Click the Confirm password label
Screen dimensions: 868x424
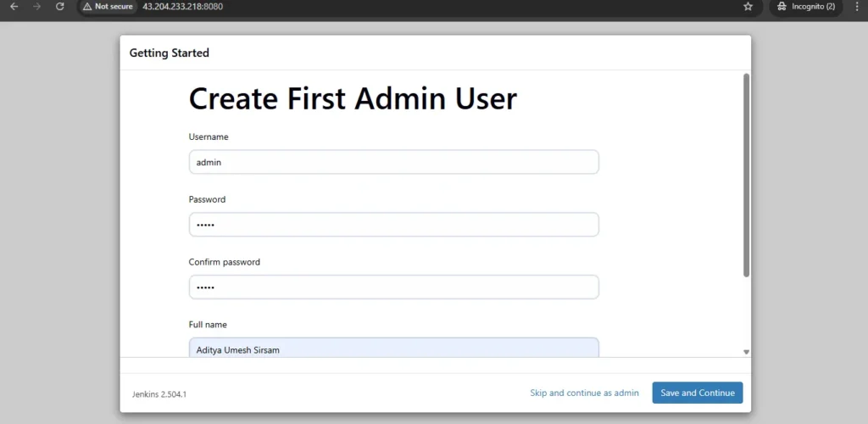pyautogui.click(x=224, y=262)
